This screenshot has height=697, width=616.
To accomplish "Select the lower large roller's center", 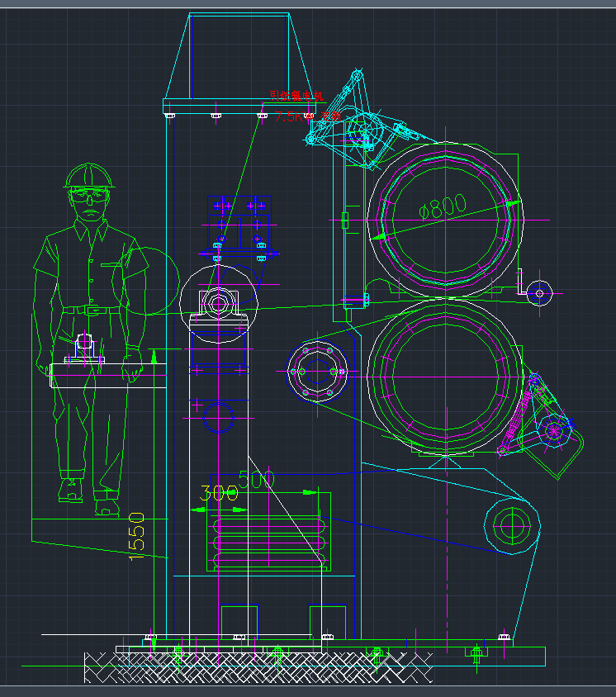I will click(x=445, y=377).
